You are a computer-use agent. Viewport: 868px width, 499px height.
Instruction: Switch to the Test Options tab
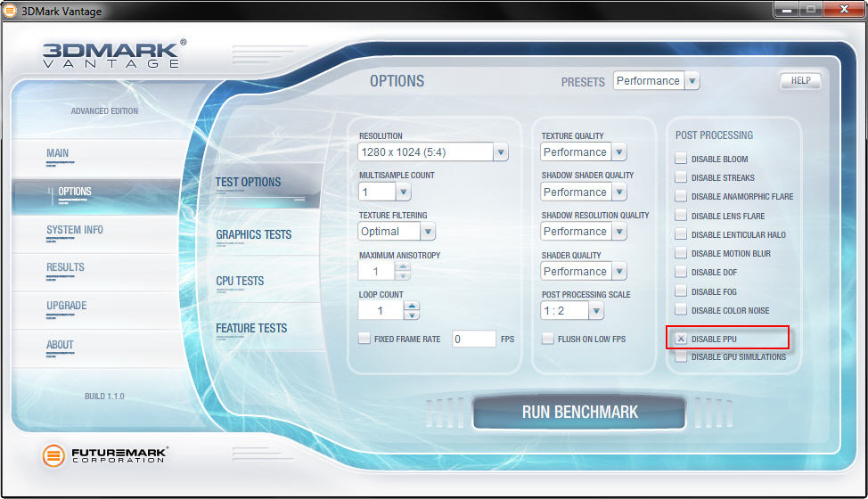click(248, 182)
